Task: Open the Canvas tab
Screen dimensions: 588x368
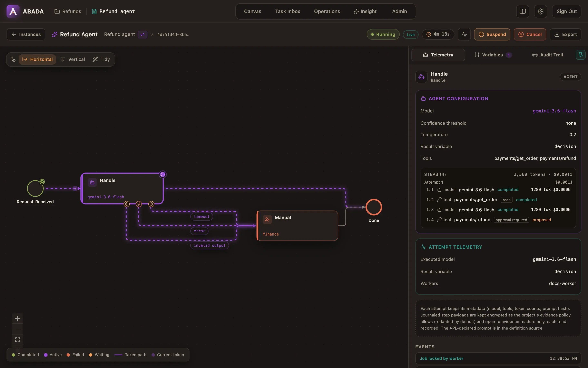Action: (x=252, y=11)
